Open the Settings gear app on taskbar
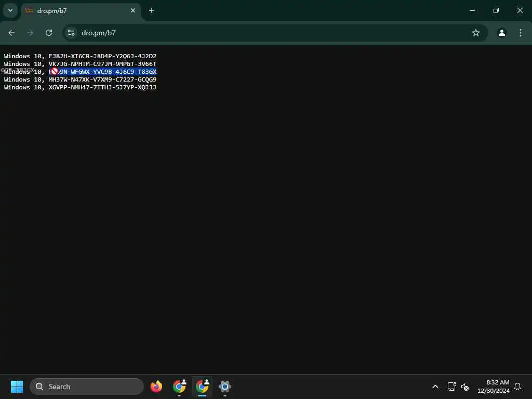532x399 pixels. [225, 387]
